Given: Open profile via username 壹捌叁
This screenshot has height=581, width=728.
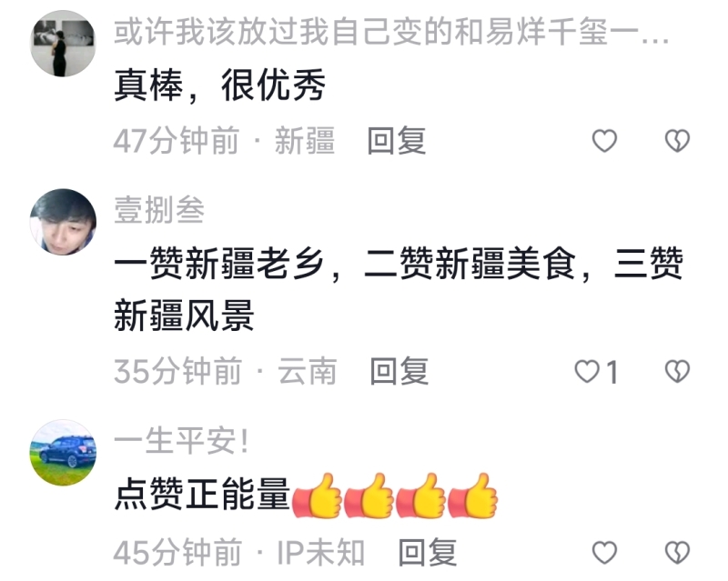Looking at the screenshot, I should click(x=158, y=210).
